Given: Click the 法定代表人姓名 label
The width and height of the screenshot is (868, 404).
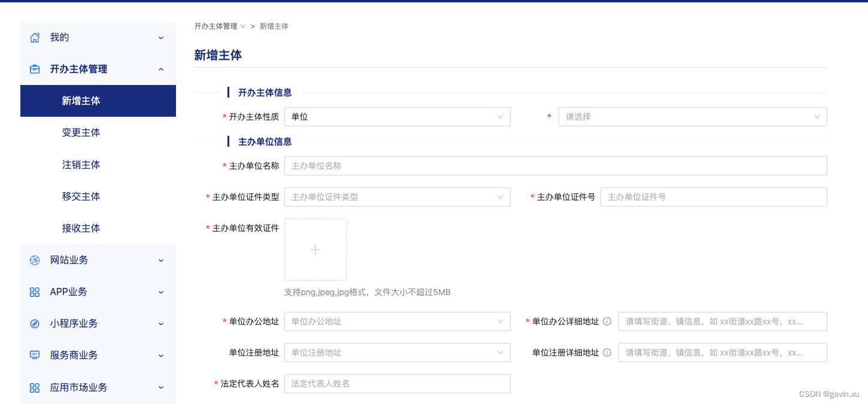Looking at the screenshot, I should (x=250, y=384).
